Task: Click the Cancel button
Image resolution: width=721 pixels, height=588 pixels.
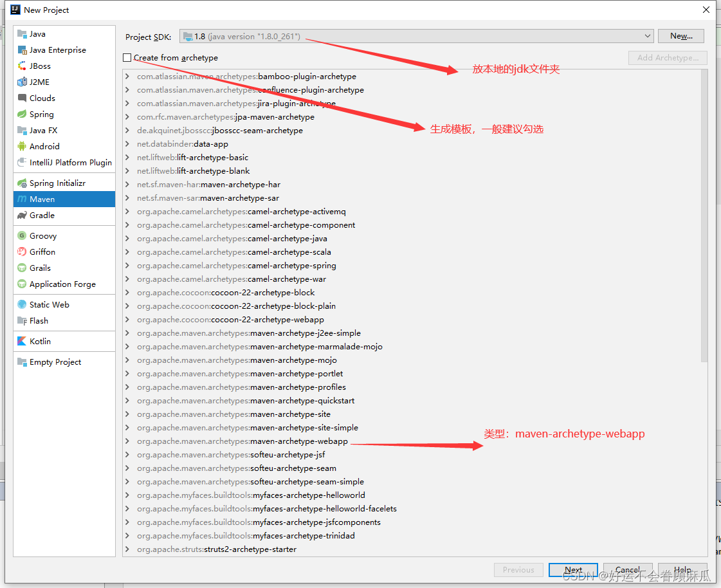Action: point(628,569)
